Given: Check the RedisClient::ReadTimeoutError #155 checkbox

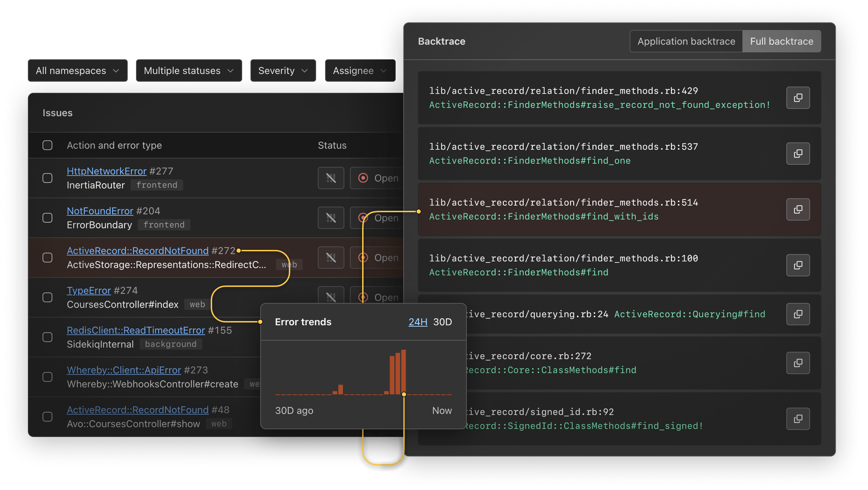Looking at the screenshot, I should (47, 337).
